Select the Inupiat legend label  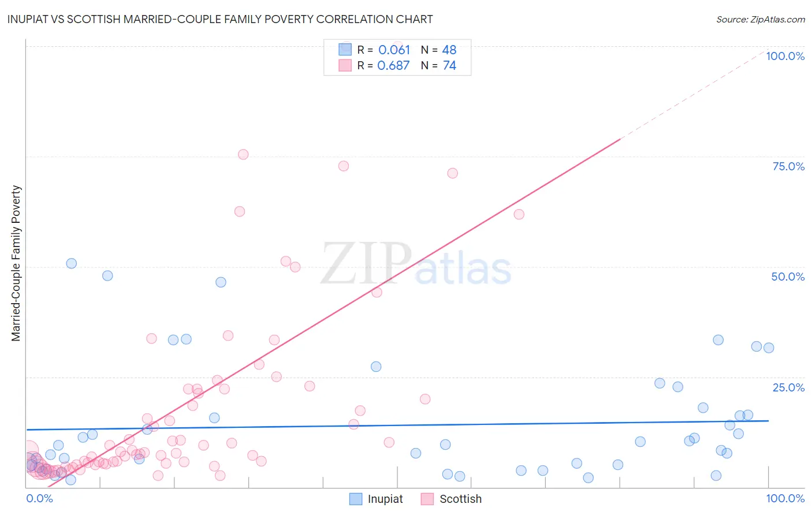click(x=385, y=499)
